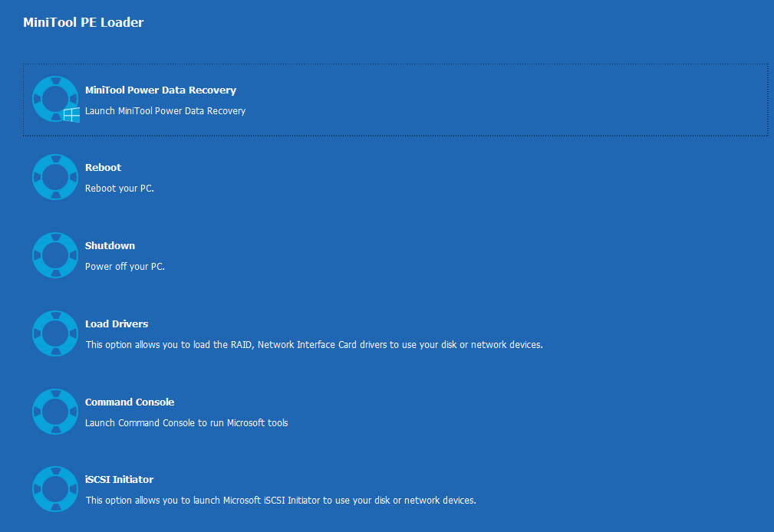774x532 pixels.
Task: Open the iSCSI Initiator option title
Action: [x=119, y=479]
